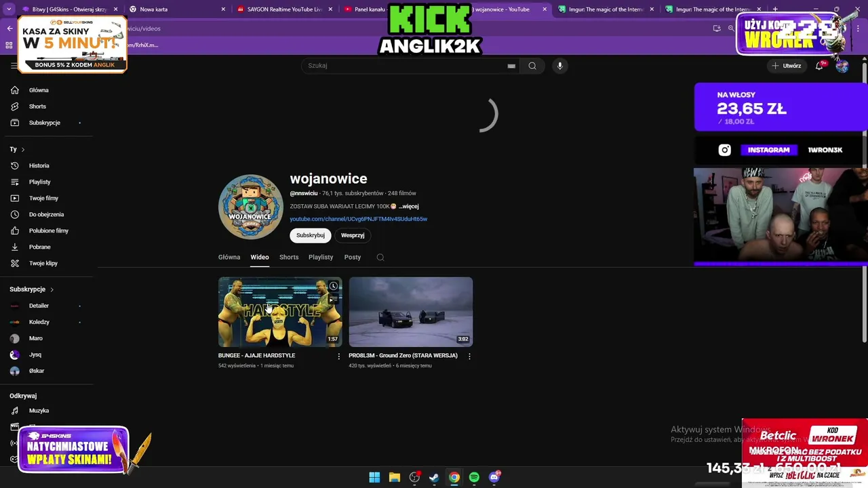Click the magnifier search button
The height and width of the screenshot is (488, 868).
click(532, 66)
